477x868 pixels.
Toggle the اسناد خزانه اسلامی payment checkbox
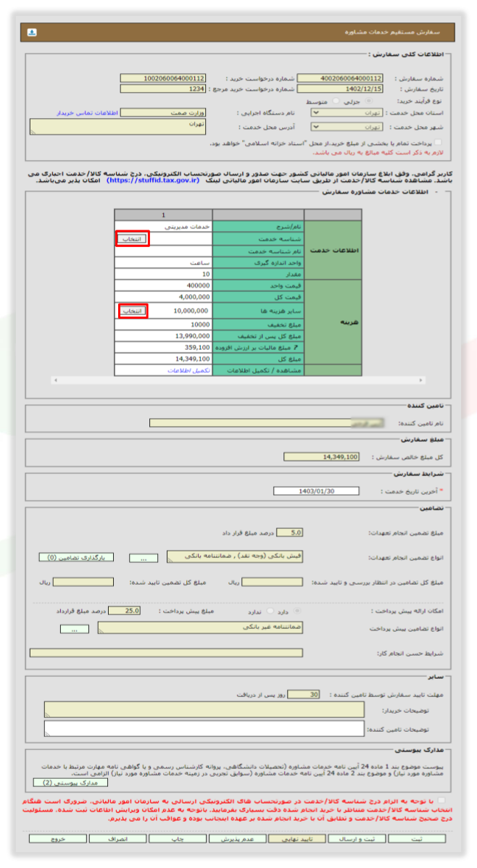point(439,143)
